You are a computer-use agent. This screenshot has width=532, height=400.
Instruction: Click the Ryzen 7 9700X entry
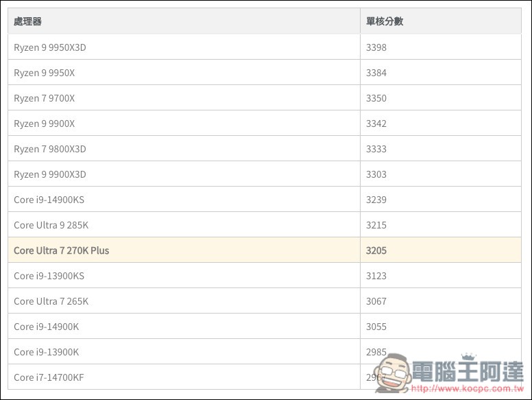coord(44,98)
